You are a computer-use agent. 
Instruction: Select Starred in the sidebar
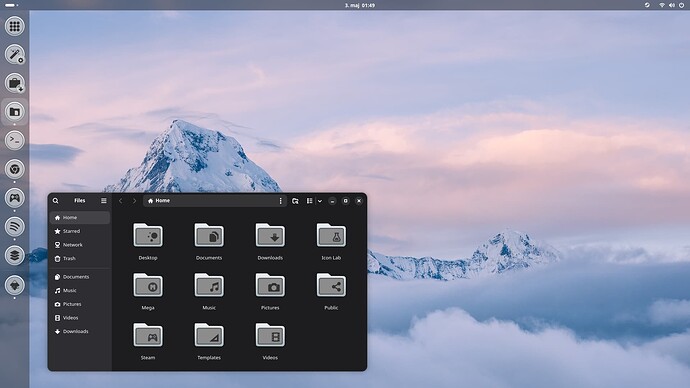coord(80,231)
